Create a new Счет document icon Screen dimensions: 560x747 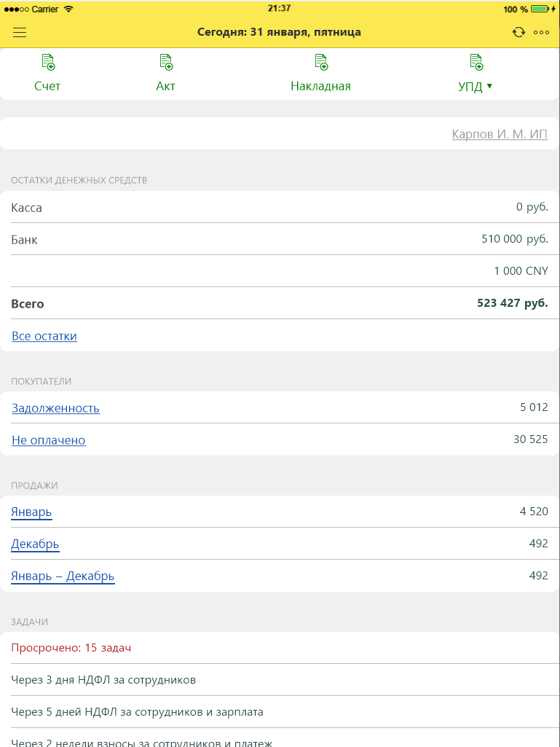click(48, 63)
